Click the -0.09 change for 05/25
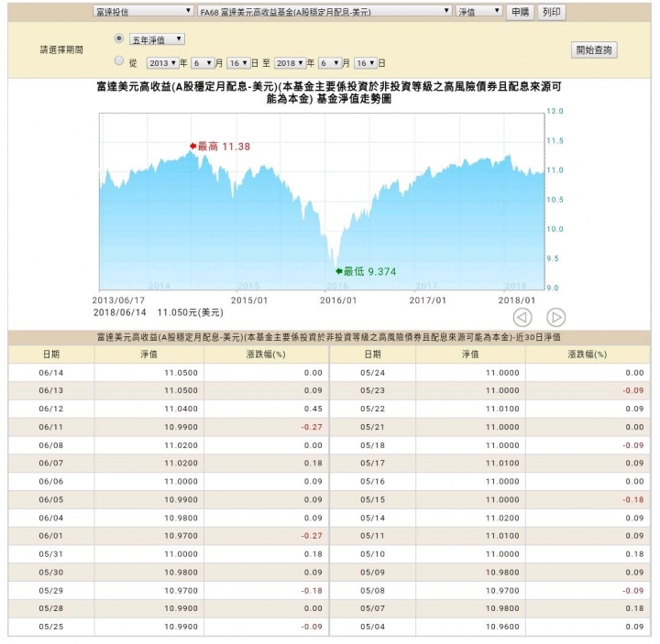 tap(312, 627)
